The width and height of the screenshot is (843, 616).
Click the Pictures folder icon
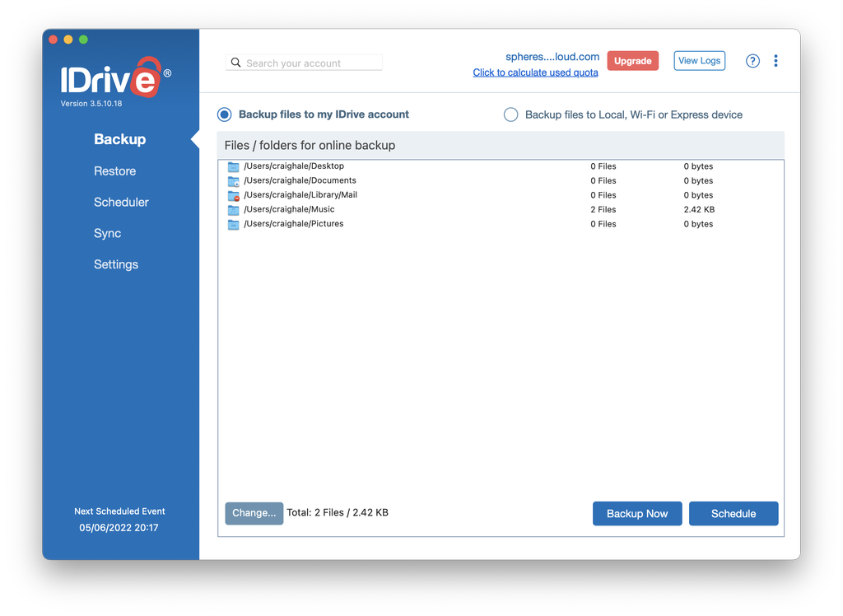pyautogui.click(x=233, y=223)
